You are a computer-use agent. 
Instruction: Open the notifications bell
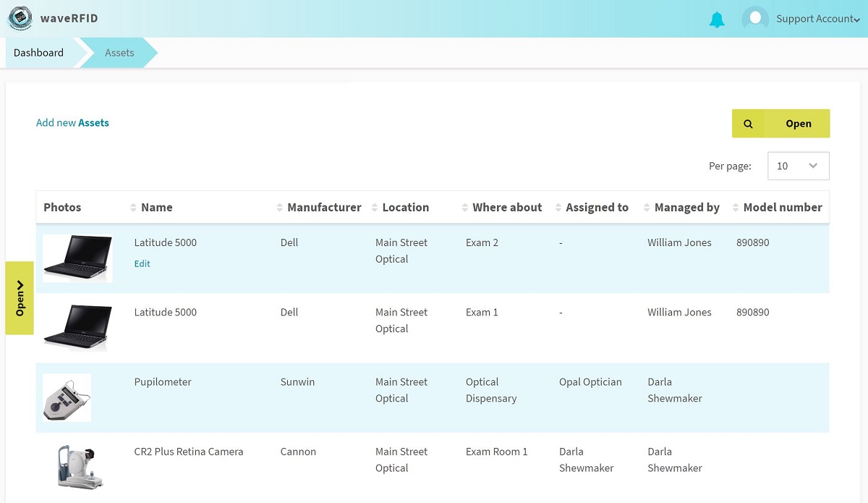(x=717, y=20)
